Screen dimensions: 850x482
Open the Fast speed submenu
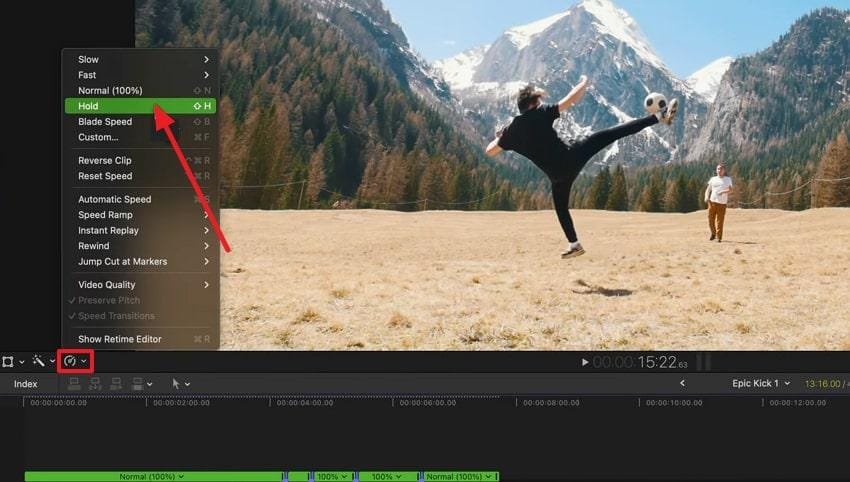click(x=141, y=75)
